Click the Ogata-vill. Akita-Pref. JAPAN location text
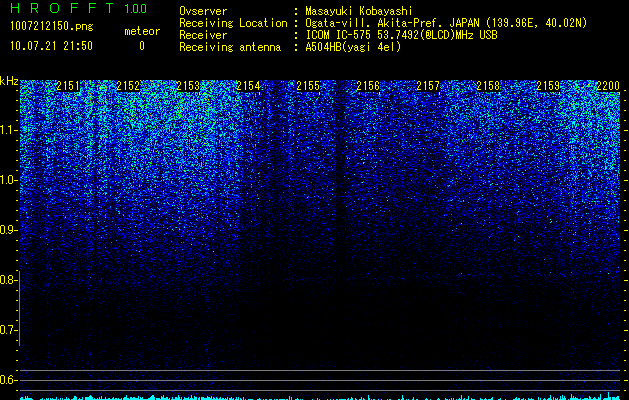The width and height of the screenshot is (629, 400). pos(446,23)
